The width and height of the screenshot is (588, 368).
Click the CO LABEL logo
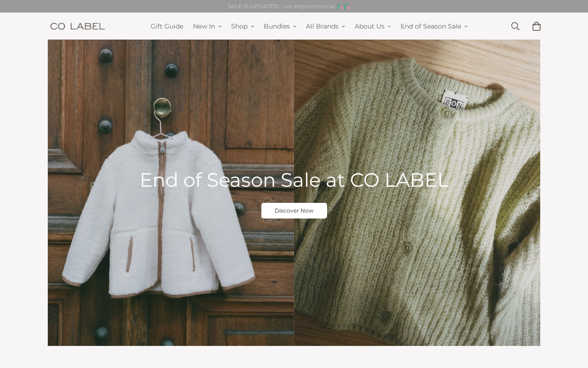[x=78, y=26]
